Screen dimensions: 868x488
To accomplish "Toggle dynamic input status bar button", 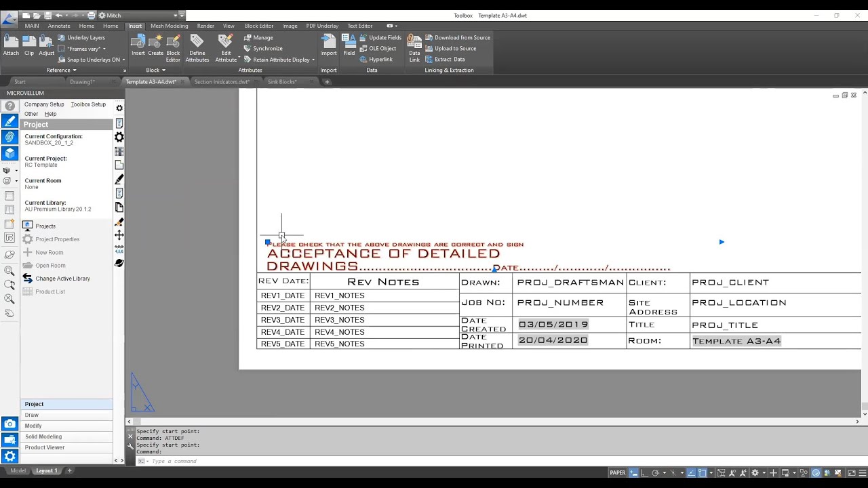I will (634, 472).
